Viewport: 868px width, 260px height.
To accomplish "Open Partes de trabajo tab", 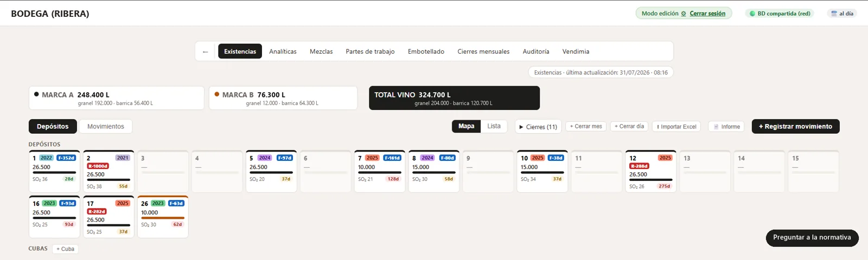I will point(370,51).
